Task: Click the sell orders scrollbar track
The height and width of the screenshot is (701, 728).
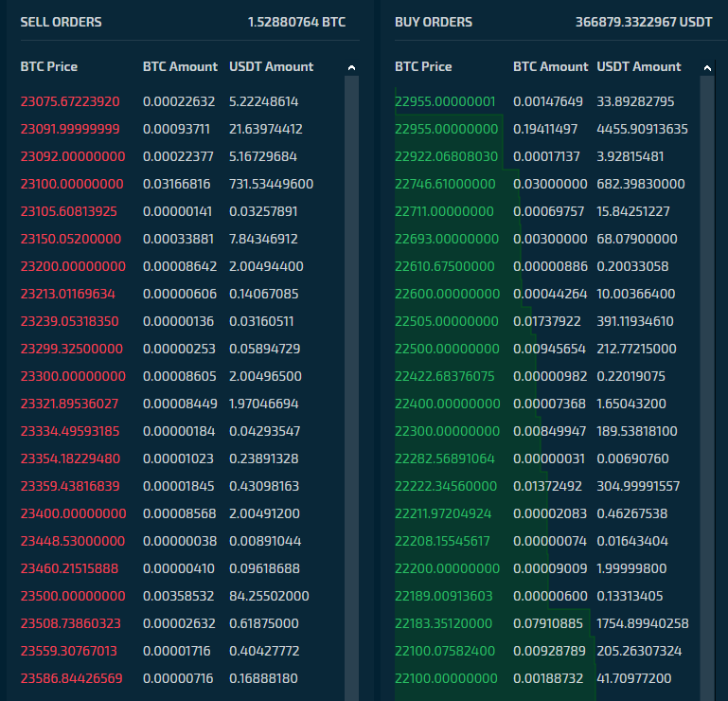Action: click(351, 387)
